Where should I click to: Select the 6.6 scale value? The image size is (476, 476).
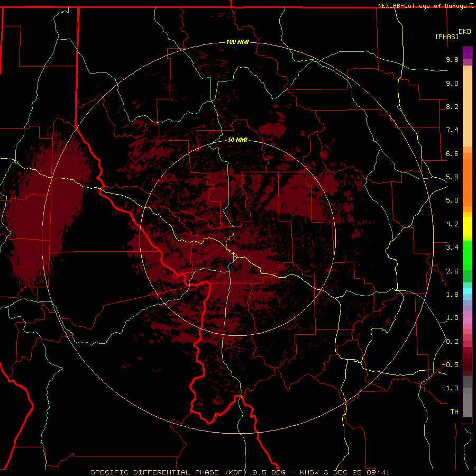[452, 153]
